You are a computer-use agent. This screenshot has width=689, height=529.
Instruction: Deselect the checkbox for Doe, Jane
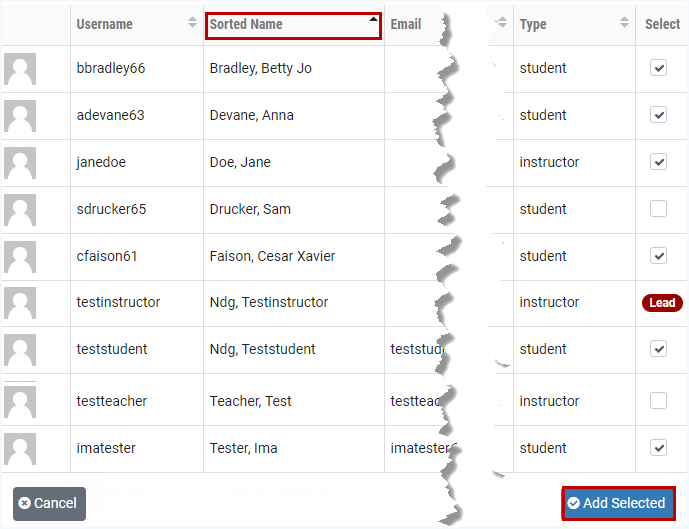coord(658,162)
